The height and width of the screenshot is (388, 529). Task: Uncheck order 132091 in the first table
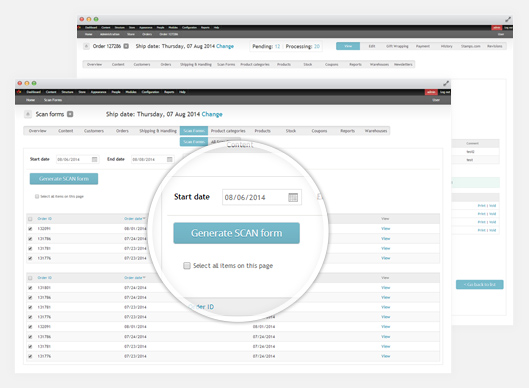coord(30,229)
